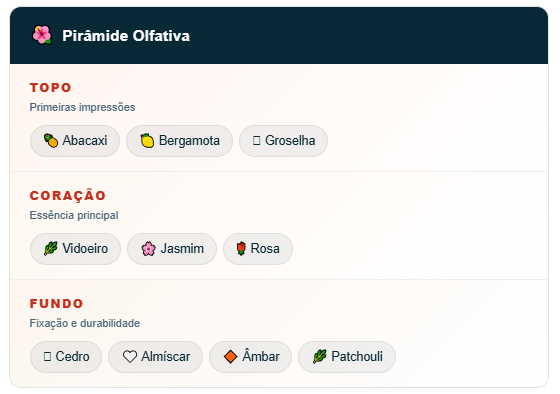Screen dimensions: 560x394
Task: Click the Primeiras impressões subtitle
Action: click(x=82, y=107)
